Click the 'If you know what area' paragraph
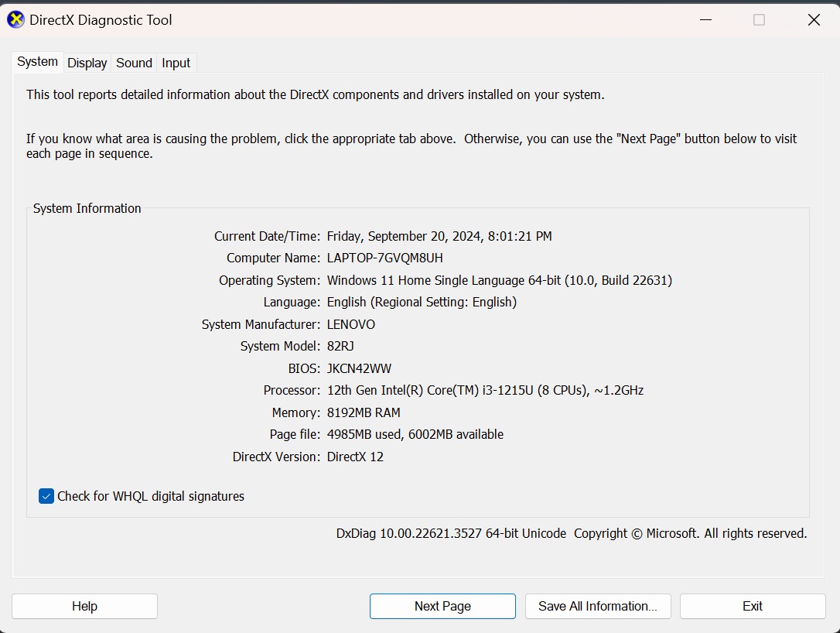This screenshot has height=633, width=840. coord(411,146)
